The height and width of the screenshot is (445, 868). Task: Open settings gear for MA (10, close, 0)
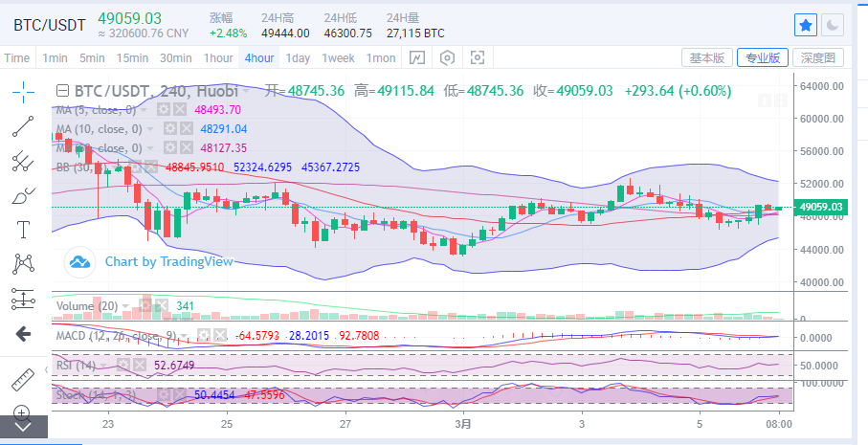(x=170, y=129)
